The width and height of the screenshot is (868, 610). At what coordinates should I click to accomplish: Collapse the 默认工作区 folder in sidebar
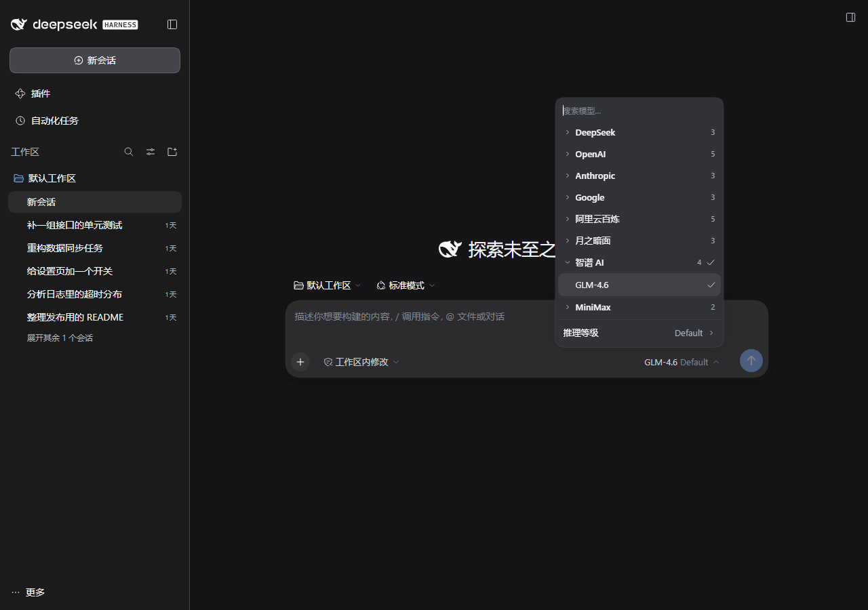(95, 178)
